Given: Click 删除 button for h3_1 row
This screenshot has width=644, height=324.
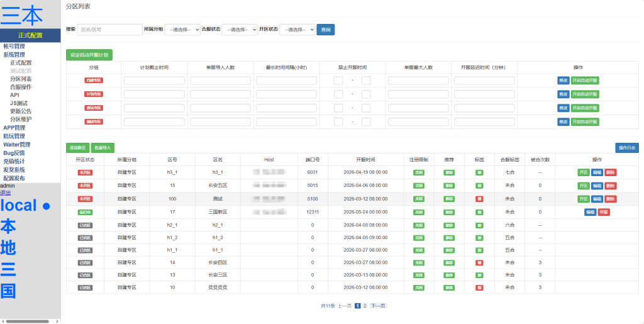Looking at the screenshot, I should 610,172.
